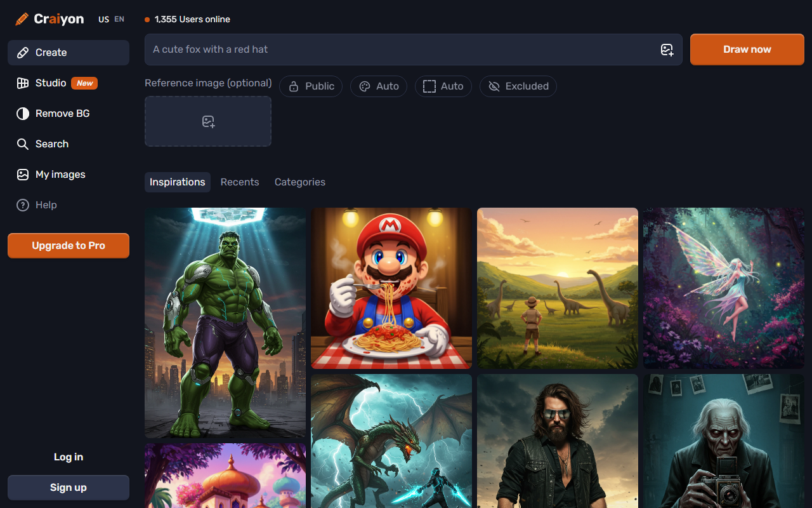Click the "Reference image (optional)" label
Screen dimensions: 812x508
tap(208, 83)
